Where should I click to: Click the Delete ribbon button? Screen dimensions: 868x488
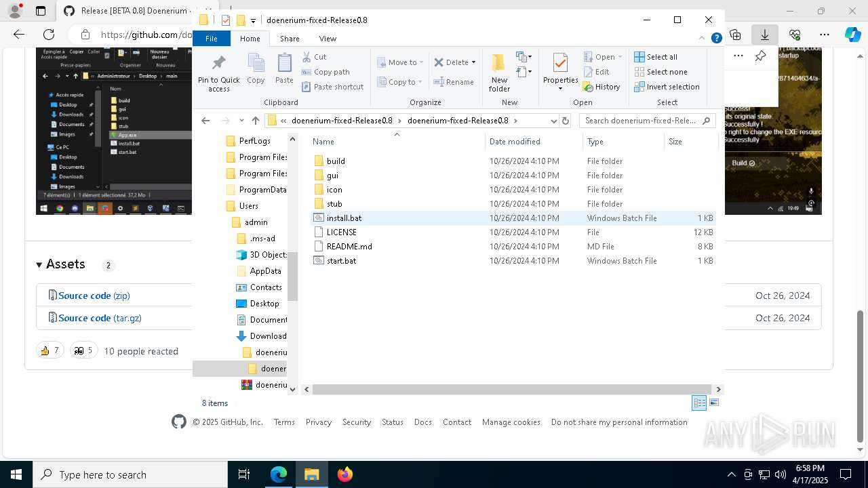[x=451, y=62]
